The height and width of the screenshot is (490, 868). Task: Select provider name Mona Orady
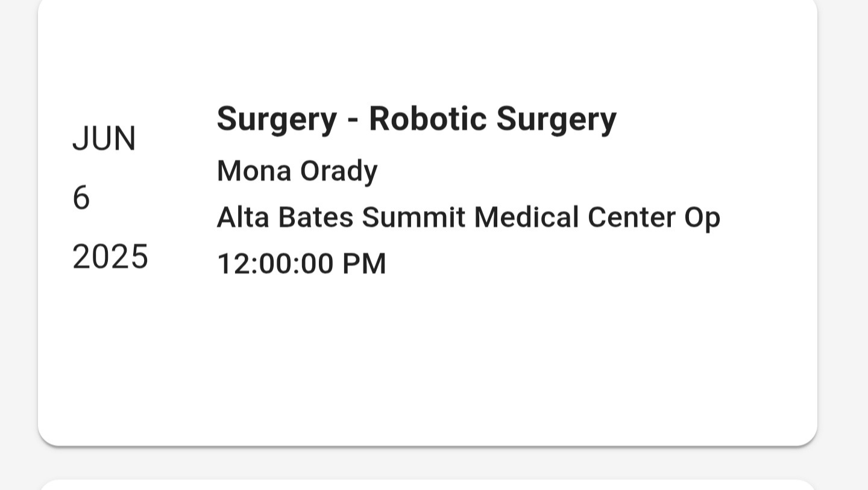[297, 171]
